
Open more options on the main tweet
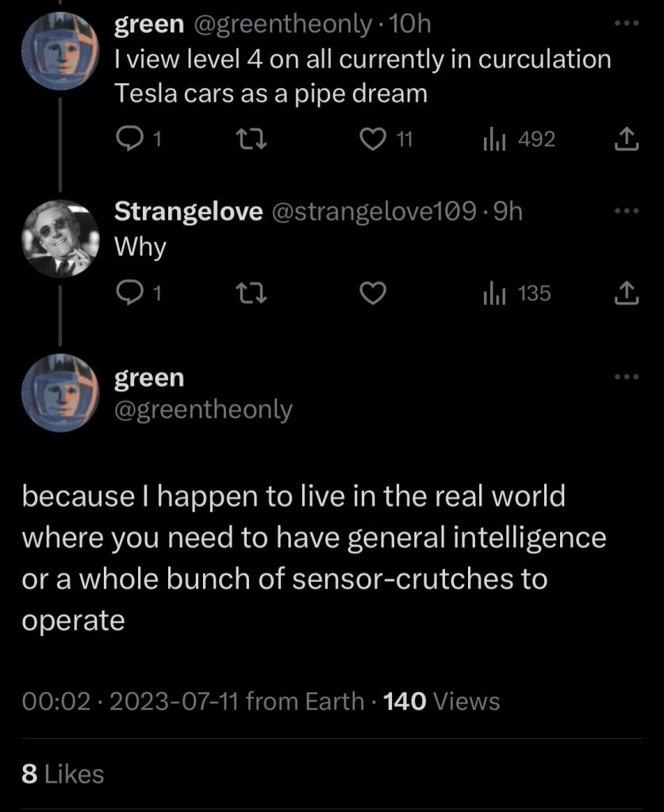627,376
